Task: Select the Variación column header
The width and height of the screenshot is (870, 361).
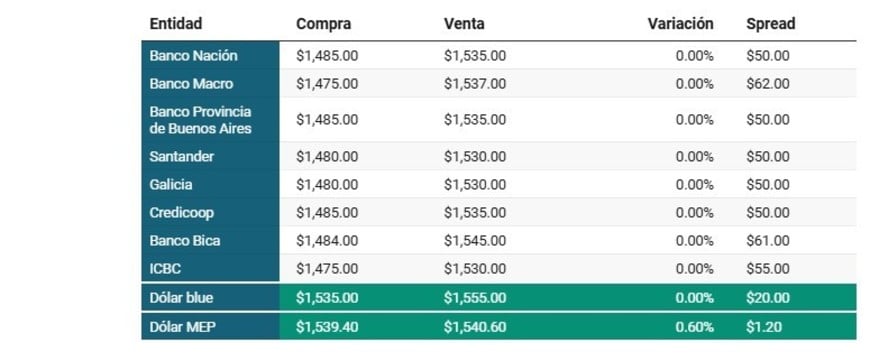Action: point(680,24)
